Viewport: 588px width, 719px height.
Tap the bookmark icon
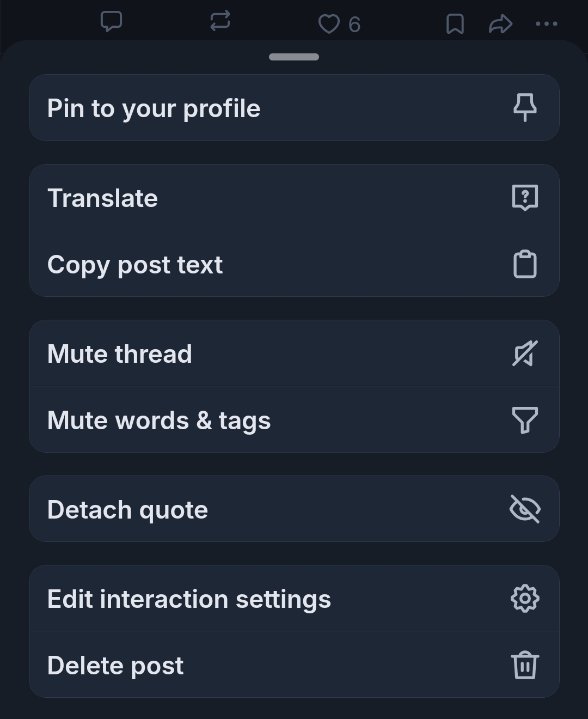pyautogui.click(x=455, y=24)
